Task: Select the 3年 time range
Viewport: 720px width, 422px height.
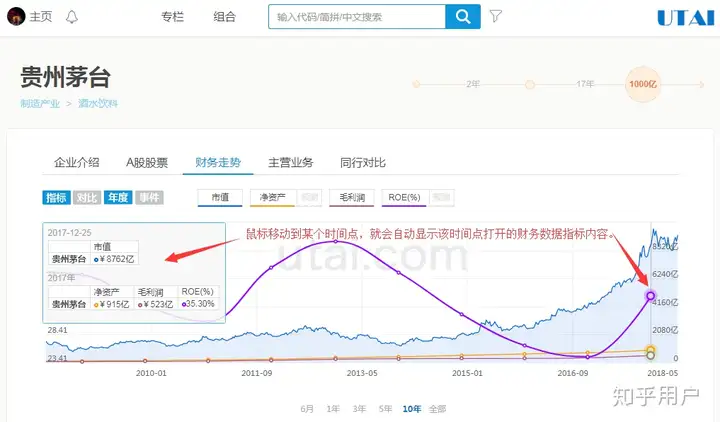Action: [359, 409]
